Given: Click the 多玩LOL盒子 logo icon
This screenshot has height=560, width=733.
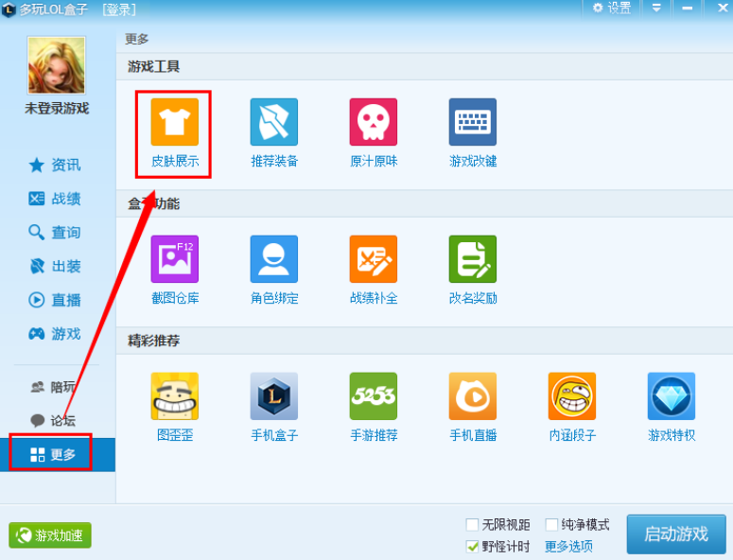Looking at the screenshot, I should (9, 9).
